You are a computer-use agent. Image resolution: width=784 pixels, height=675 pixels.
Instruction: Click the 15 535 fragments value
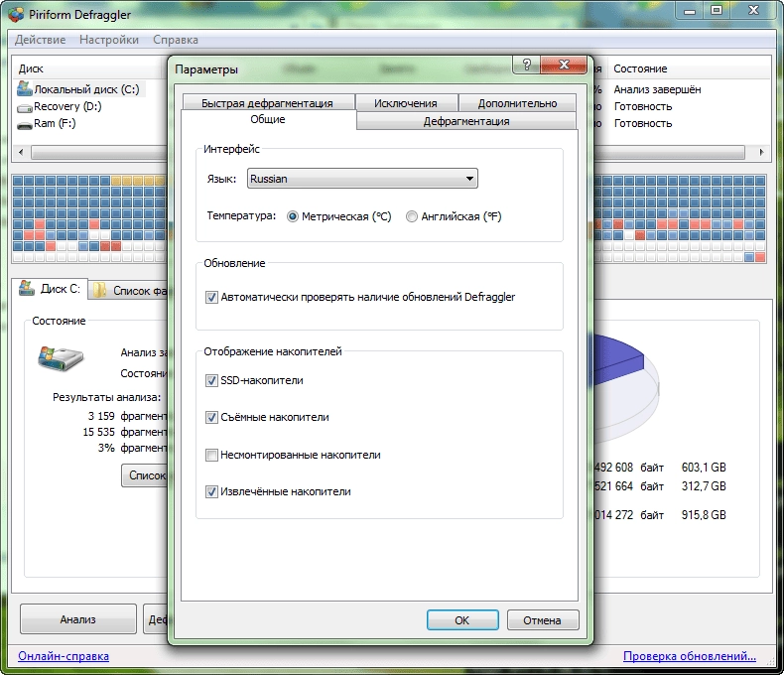pyautogui.click(x=98, y=432)
